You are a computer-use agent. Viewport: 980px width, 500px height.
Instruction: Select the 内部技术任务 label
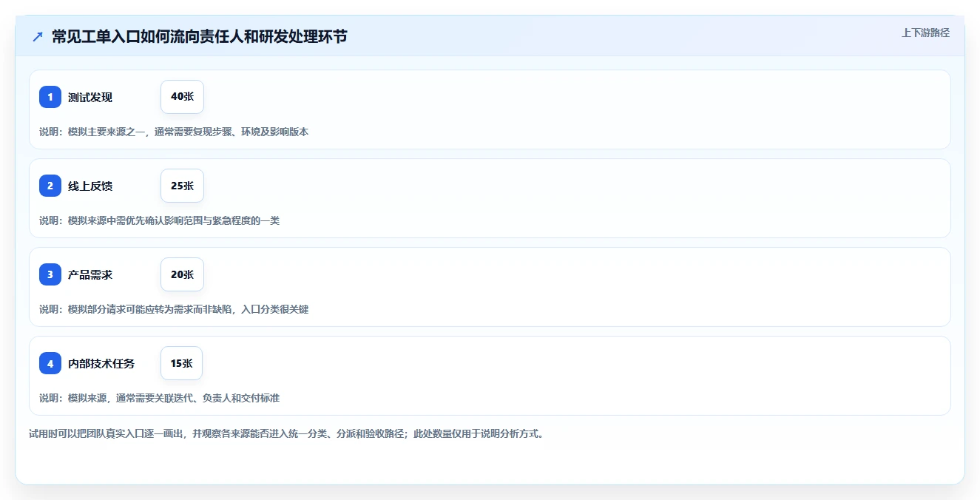101,363
